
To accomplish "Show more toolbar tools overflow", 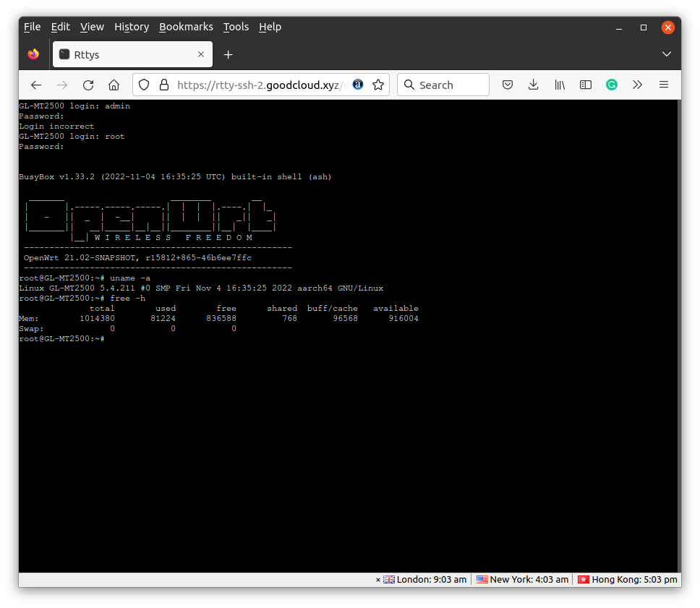I will (x=638, y=85).
